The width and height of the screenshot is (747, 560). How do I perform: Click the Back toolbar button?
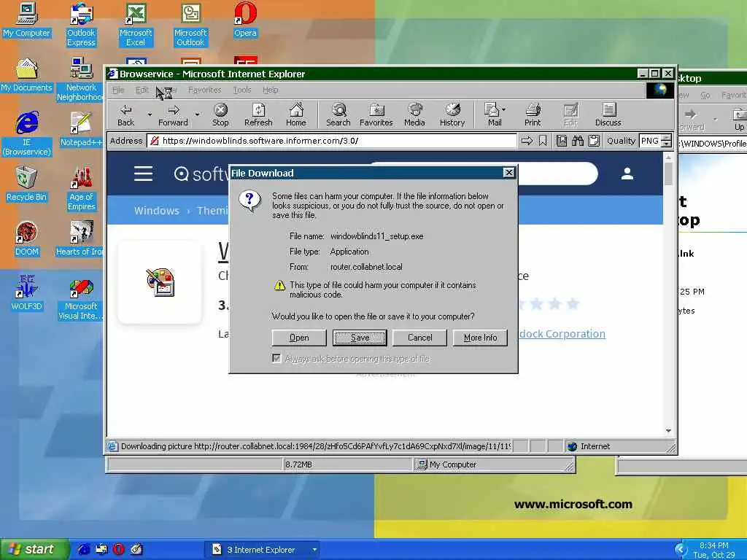(125, 114)
